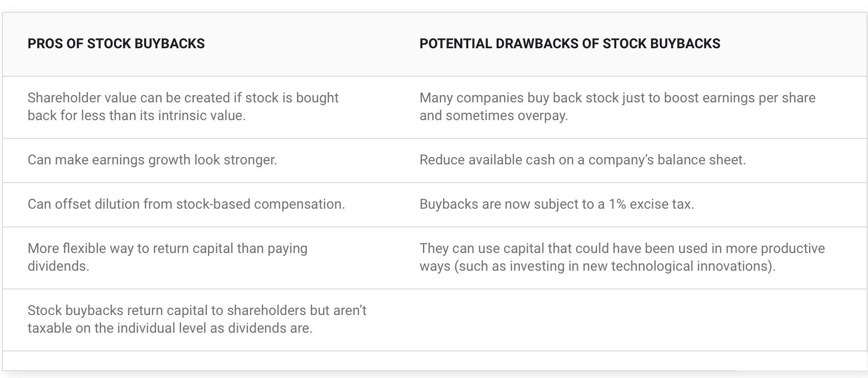Click 'back for less than its intrinsic value' line
Screen dimensions: 868x378
(x=136, y=116)
